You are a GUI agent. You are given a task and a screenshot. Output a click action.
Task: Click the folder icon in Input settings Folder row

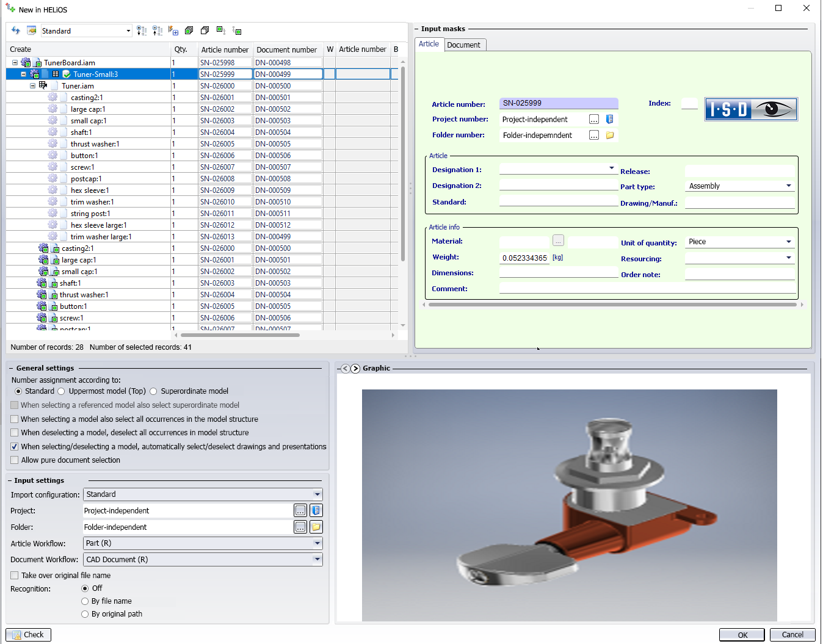pos(316,527)
